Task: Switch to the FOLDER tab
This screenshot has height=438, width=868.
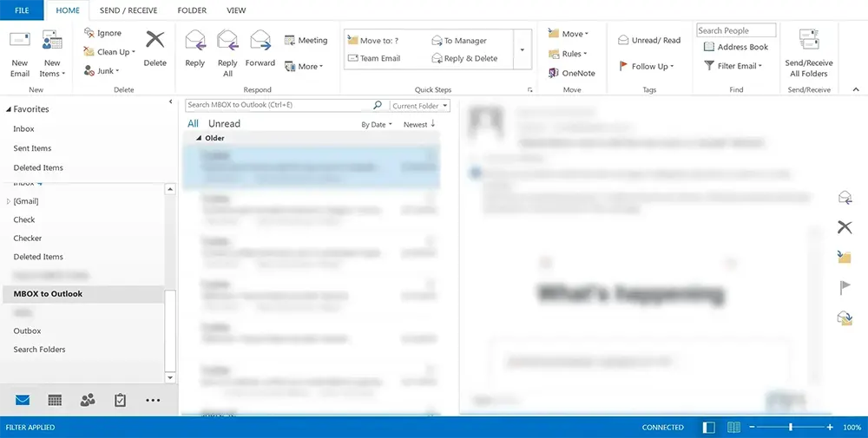Action: click(192, 10)
